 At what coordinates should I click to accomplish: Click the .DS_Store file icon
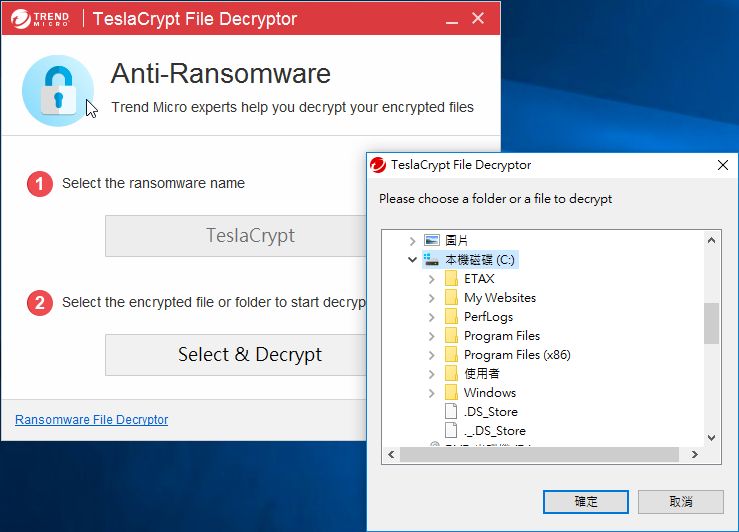pos(451,411)
